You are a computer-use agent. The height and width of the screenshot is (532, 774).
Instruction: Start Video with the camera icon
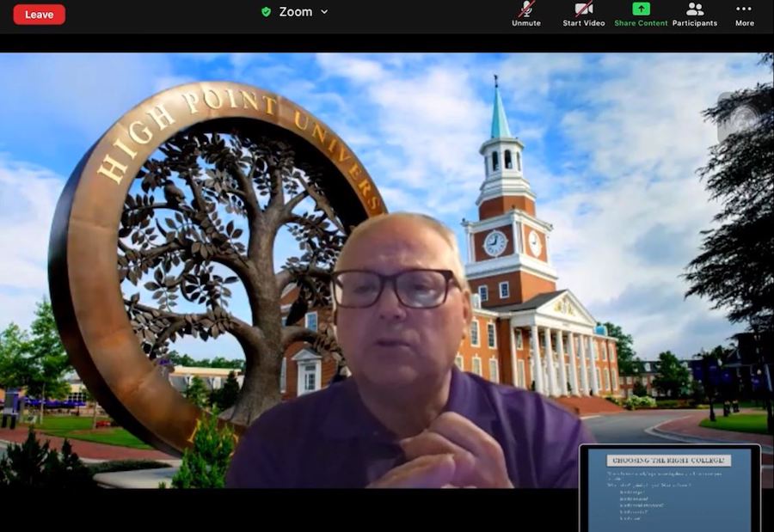click(583, 15)
